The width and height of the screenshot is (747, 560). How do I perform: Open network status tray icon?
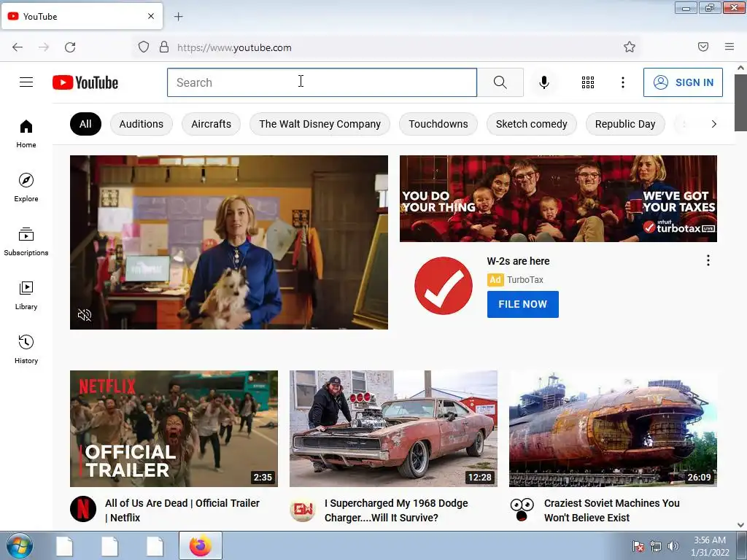point(656,546)
